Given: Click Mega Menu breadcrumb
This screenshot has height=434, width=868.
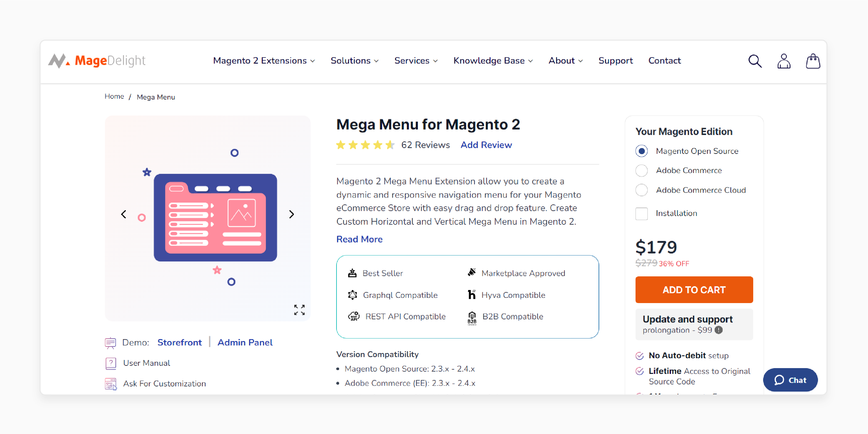Looking at the screenshot, I should coord(156,97).
